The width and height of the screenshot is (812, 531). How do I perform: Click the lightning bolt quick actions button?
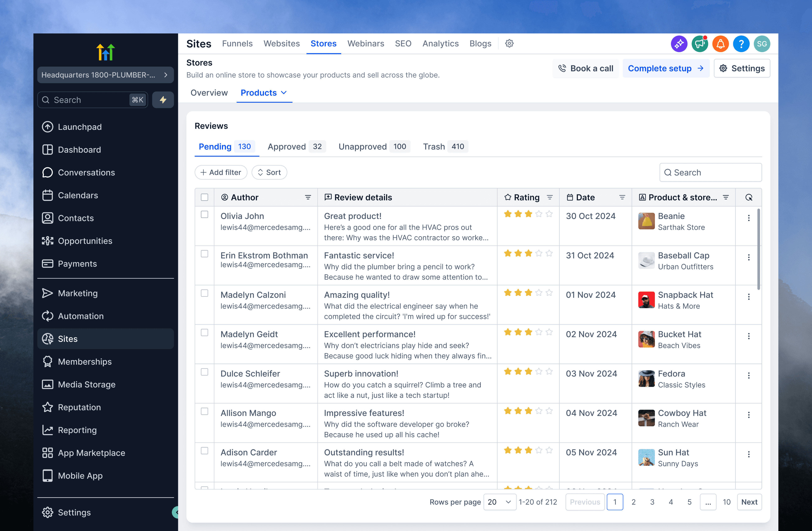click(x=163, y=100)
